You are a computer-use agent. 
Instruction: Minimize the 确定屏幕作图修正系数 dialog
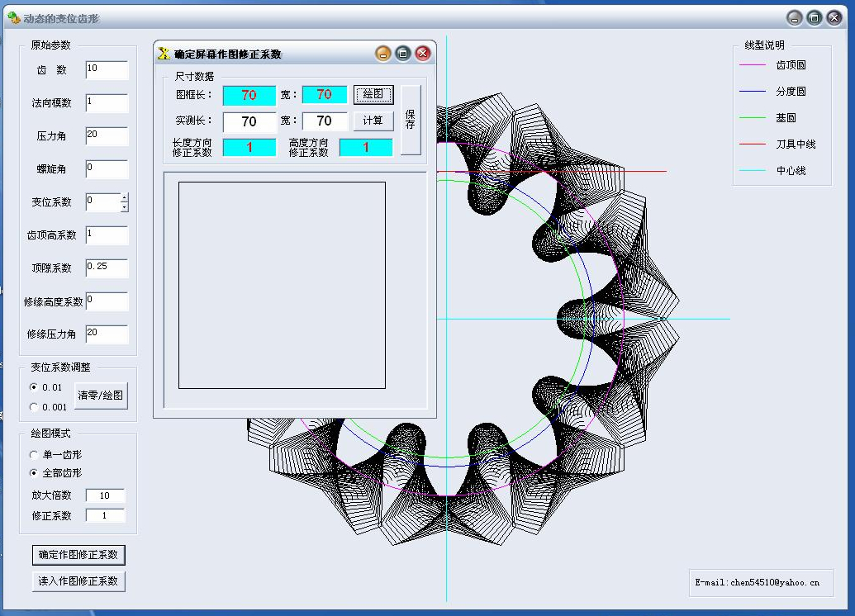click(383, 54)
